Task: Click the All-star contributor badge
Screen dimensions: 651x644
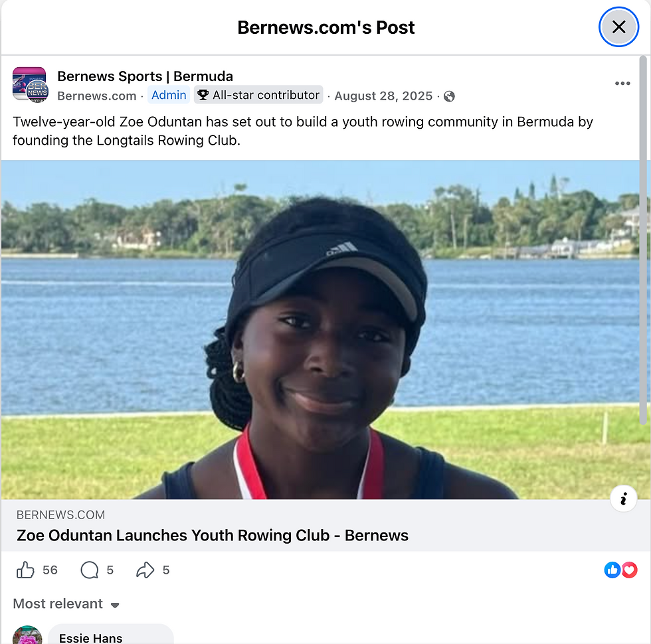Action: click(x=258, y=95)
